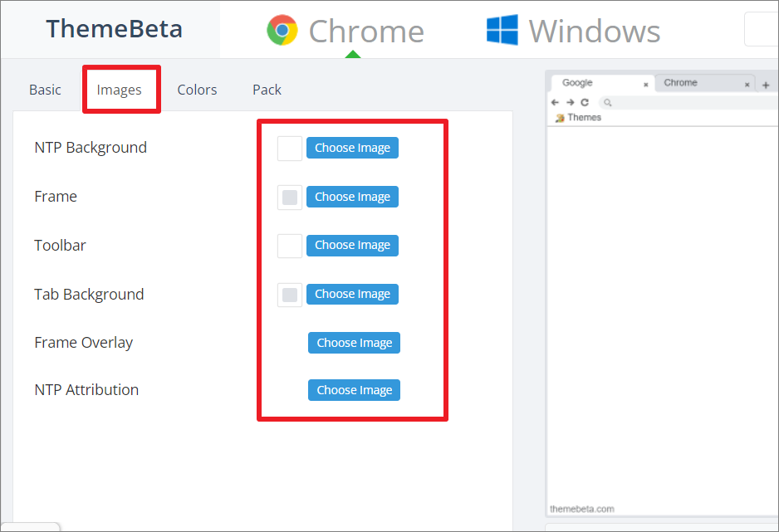This screenshot has height=532, width=779.
Task: Select the Google tab in preview
Action: tap(601, 83)
